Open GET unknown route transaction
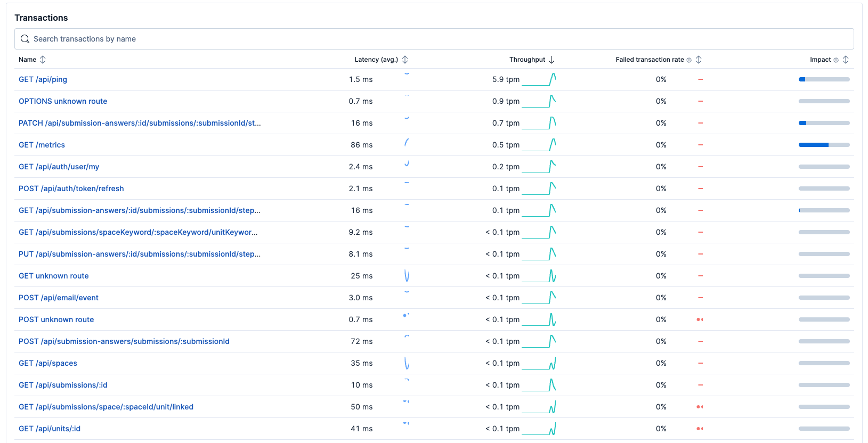Image resolution: width=868 pixels, height=443 pixels. pos(54,276)
